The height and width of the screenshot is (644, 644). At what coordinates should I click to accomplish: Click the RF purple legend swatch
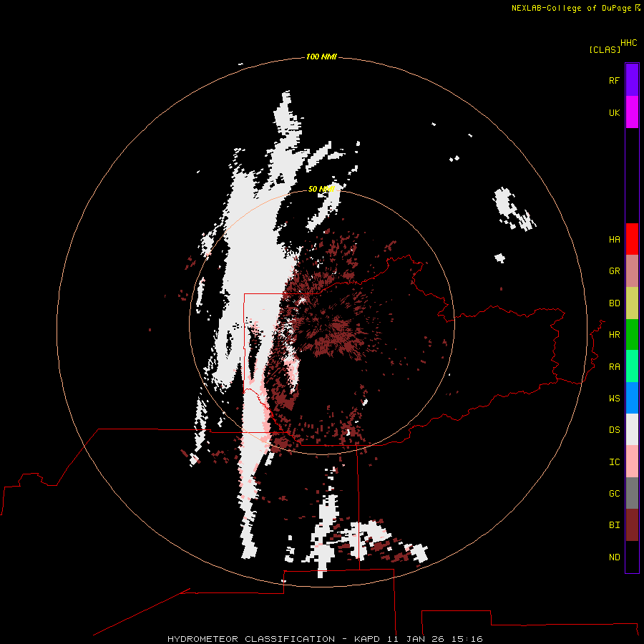coord(632,80)
